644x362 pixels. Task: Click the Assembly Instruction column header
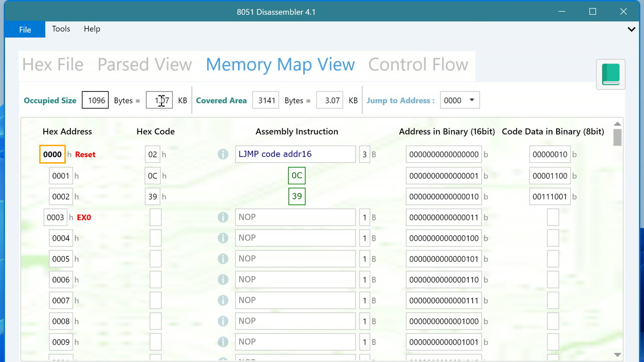297,131
